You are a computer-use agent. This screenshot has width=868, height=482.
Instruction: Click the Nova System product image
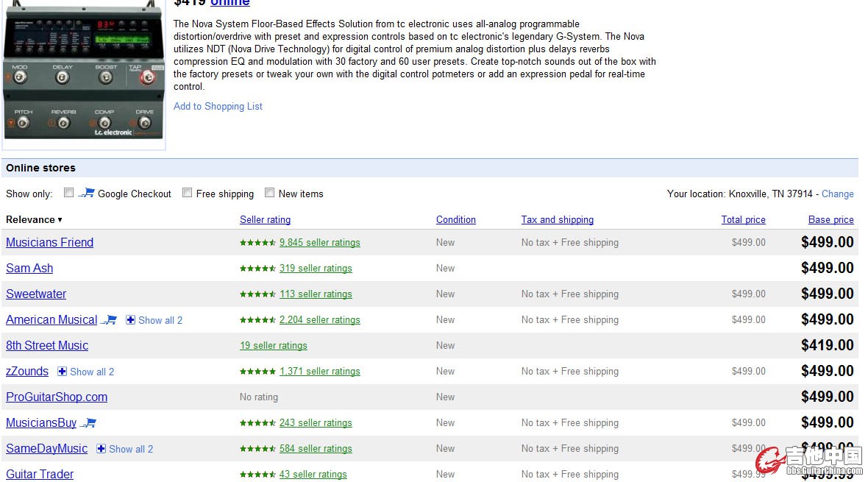pos(84,71)
